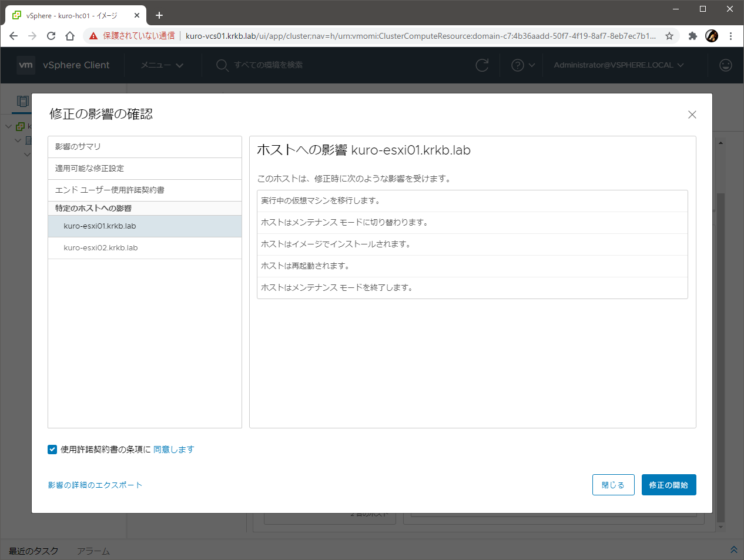The width and height of the screenshot is (744, 560).
Task: Click the browser back arrow
Action: pos(14,36)
